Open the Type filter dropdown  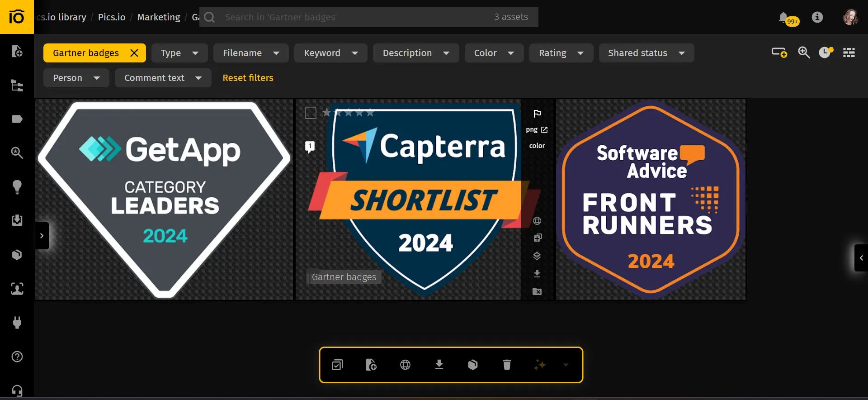(179, 53)
